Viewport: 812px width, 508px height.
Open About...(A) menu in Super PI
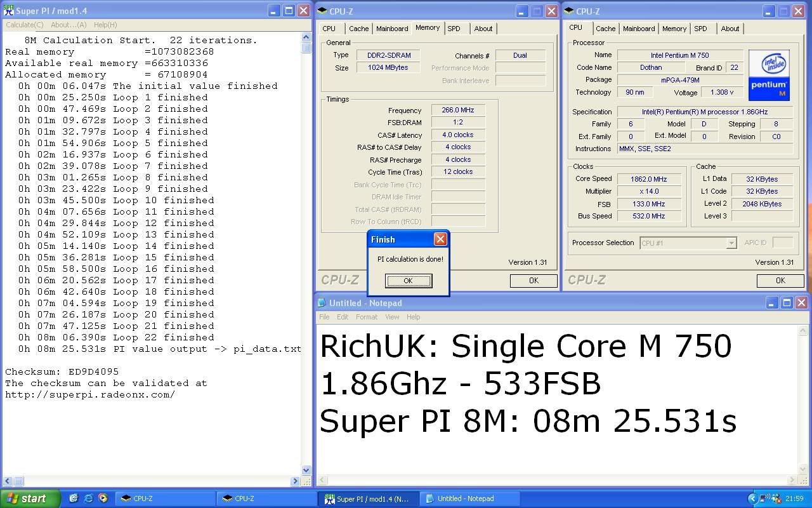(68, 25)
